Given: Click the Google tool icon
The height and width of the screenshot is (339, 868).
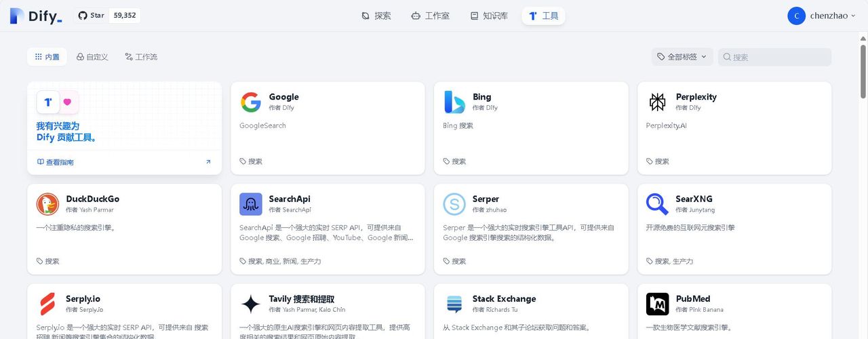Looking at the screenshot, I should coord(250,102).
